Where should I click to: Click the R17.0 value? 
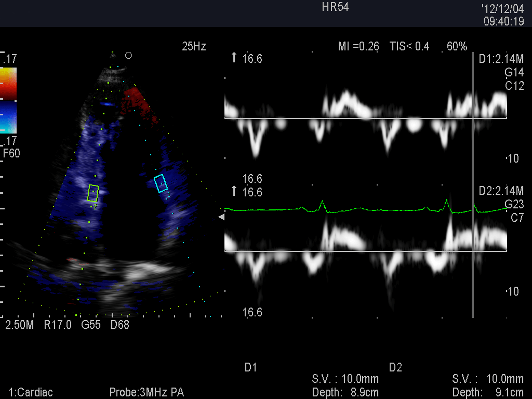(58, 325)
